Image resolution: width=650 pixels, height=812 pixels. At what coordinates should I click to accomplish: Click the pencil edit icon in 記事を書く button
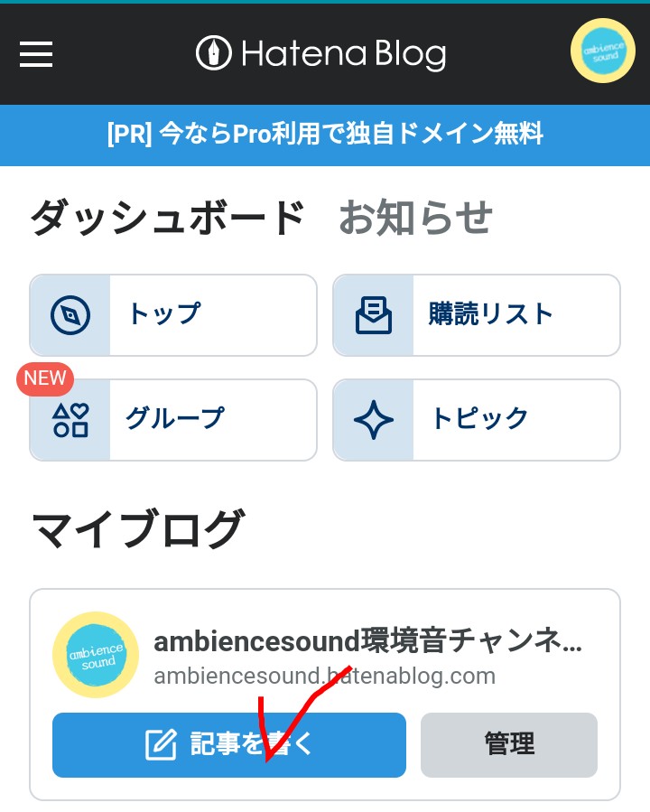(x=161, y=744)
